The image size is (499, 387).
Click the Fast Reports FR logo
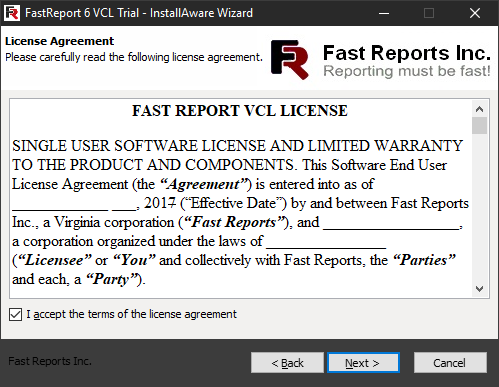290,60
